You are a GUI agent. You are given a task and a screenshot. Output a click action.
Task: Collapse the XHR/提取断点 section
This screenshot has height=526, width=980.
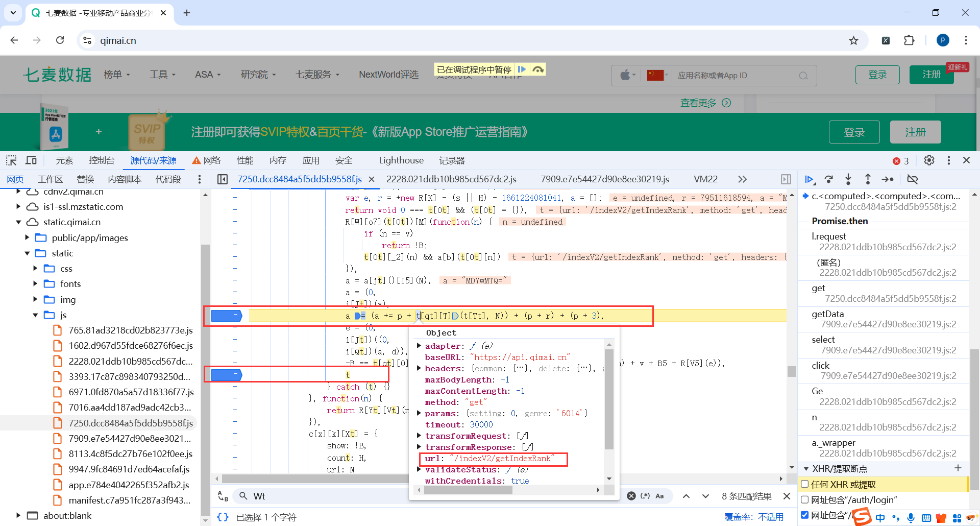click(x=806, y=468)
